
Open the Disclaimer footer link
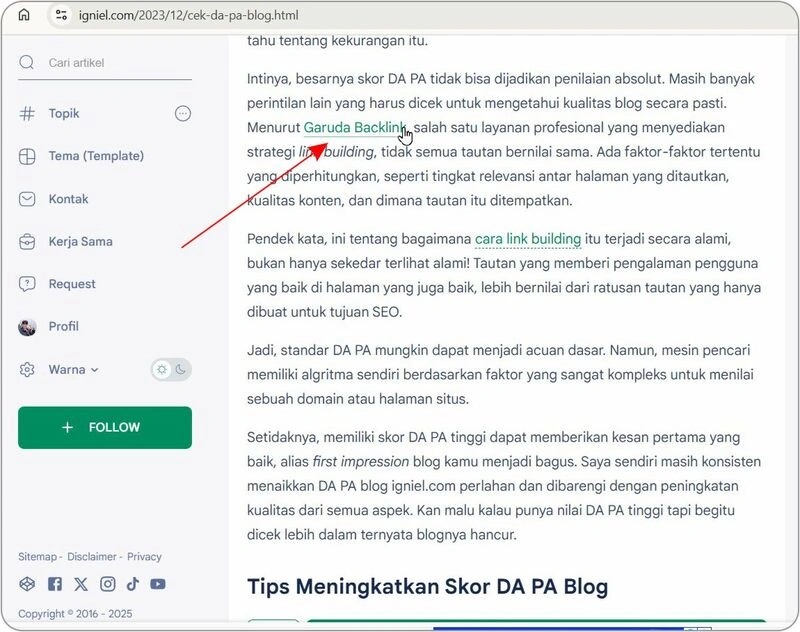click(x=92, y=557)
